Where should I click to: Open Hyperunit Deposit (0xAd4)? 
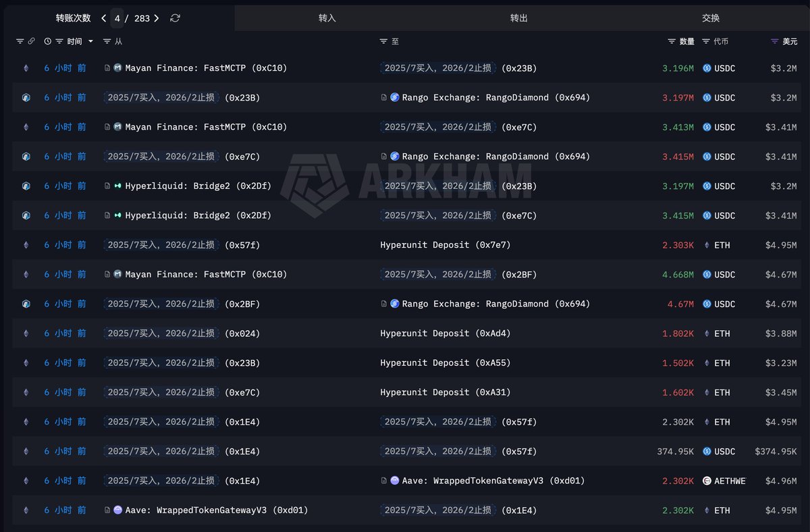[x=446, y=334]
